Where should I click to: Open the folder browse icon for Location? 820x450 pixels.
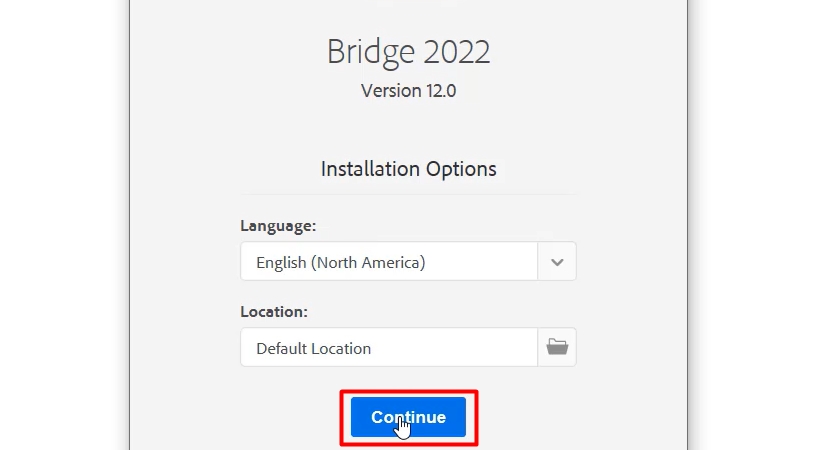557,348
